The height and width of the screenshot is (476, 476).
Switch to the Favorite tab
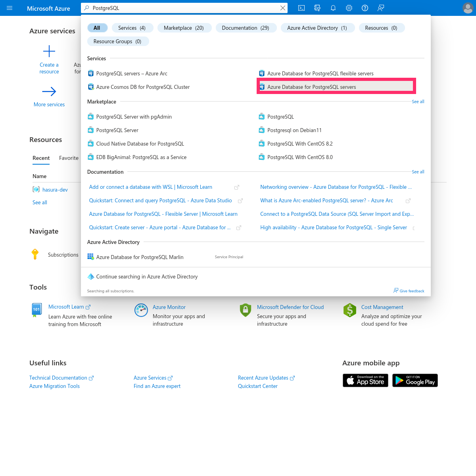pos(69,158)
